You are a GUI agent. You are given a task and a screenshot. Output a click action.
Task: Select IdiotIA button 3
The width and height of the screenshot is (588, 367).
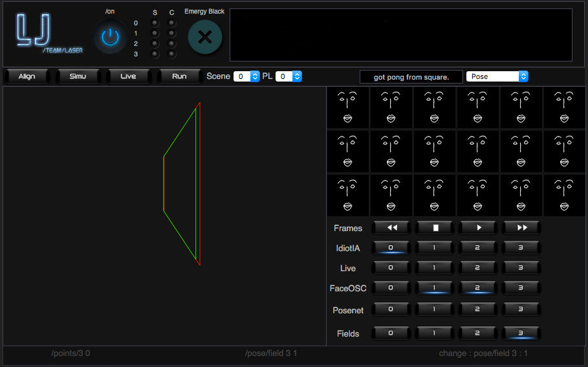pos(521,248)
